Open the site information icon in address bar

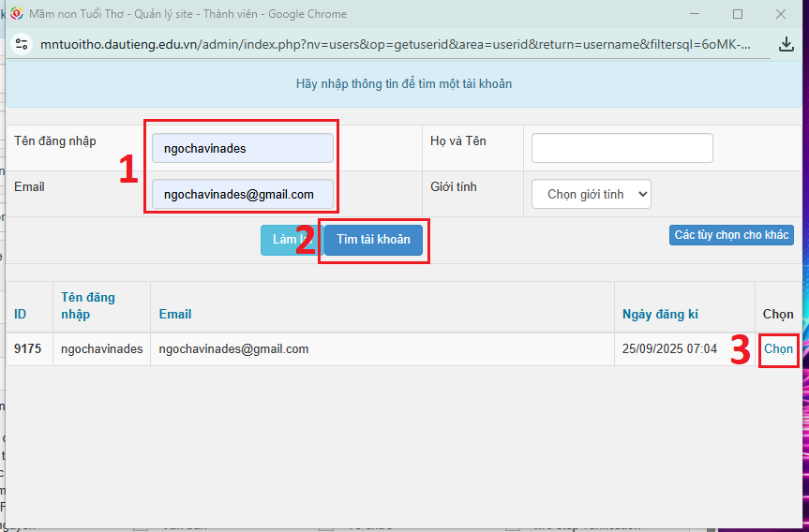pos(22,44)
